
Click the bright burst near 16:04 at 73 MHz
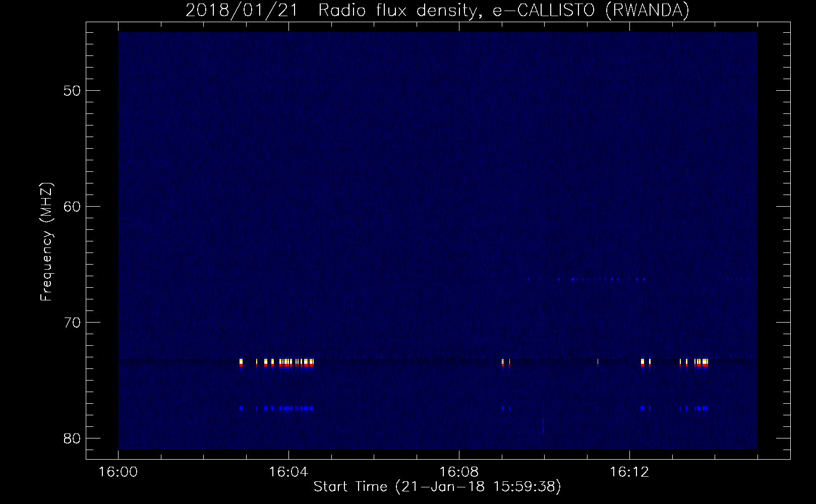(x=277, y=363)
